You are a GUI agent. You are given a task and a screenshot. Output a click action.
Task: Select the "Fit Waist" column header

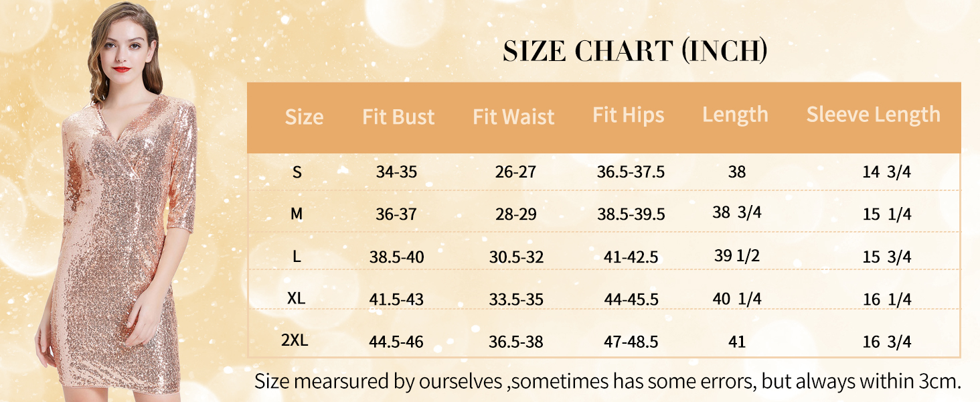pos(513,117)
